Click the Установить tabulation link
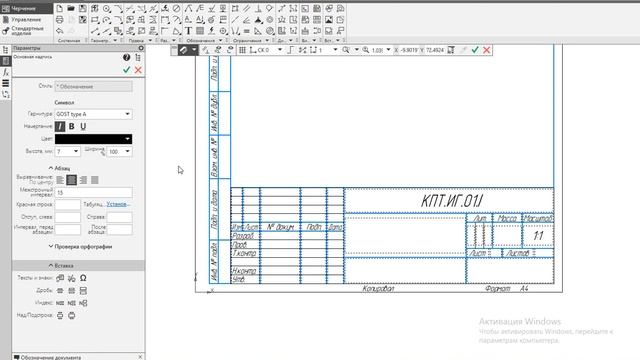The image size is (640, 360). 118,204
